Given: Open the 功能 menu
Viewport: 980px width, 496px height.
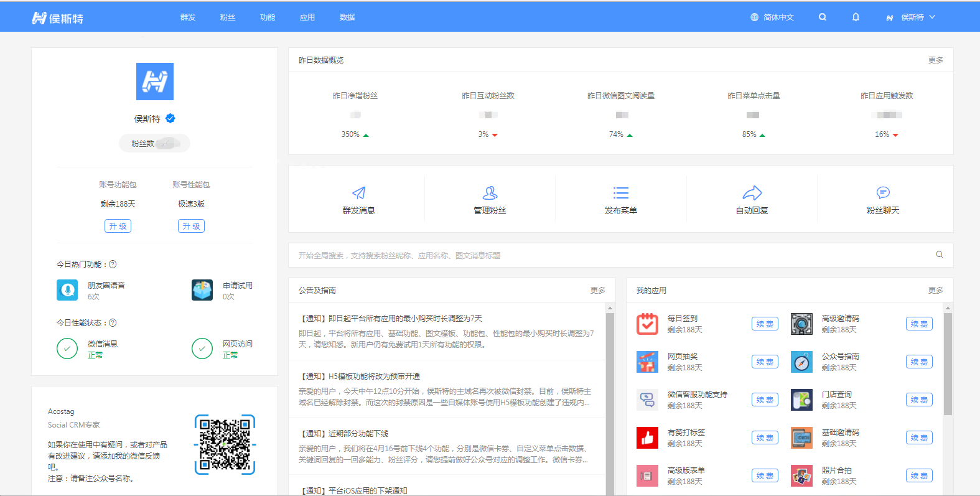Looking at the screenshot, I should tap(268, 17).
